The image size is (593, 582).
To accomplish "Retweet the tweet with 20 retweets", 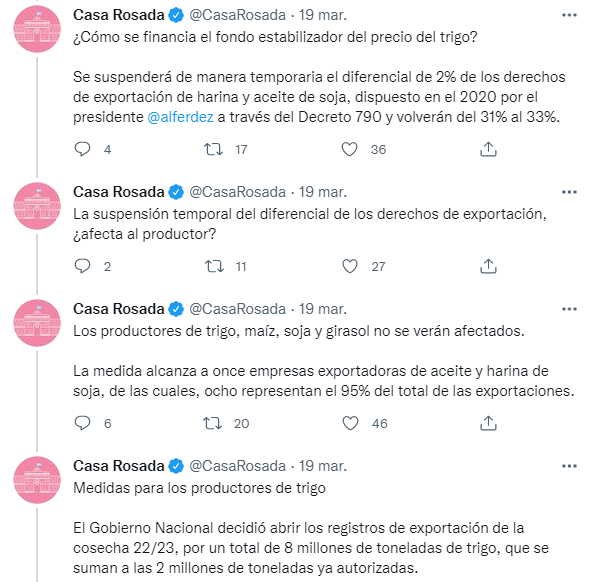I will (x=213, y=423).
